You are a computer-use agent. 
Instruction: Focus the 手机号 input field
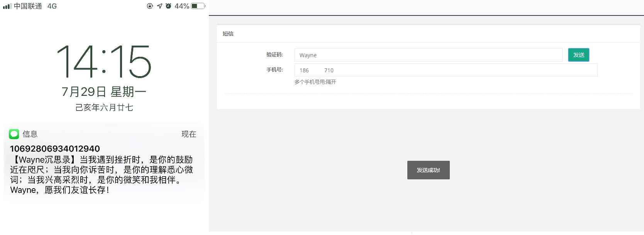[446, 70]
